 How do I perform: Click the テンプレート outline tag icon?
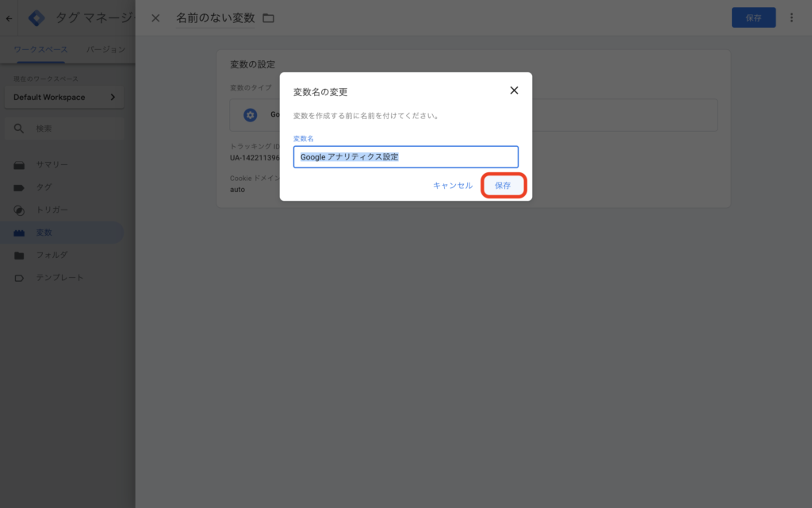click(x=19, y=279)
